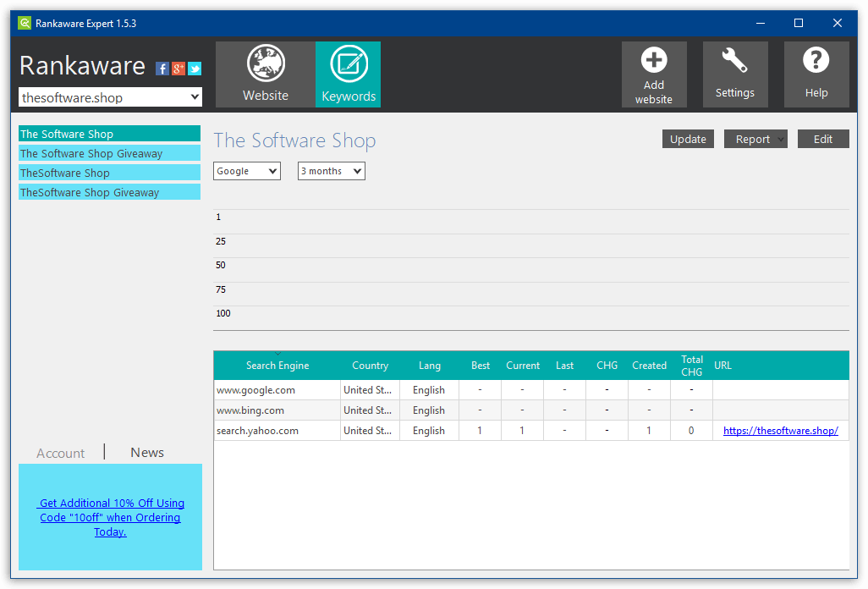Click the Facebook share icon
The image size is (868, 589).
click(x=162, y=69)
